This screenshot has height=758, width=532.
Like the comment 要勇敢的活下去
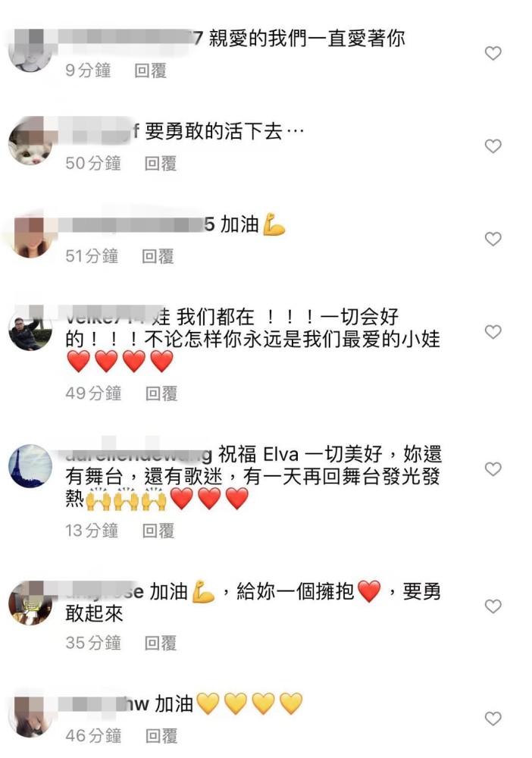tap(493, 146)
